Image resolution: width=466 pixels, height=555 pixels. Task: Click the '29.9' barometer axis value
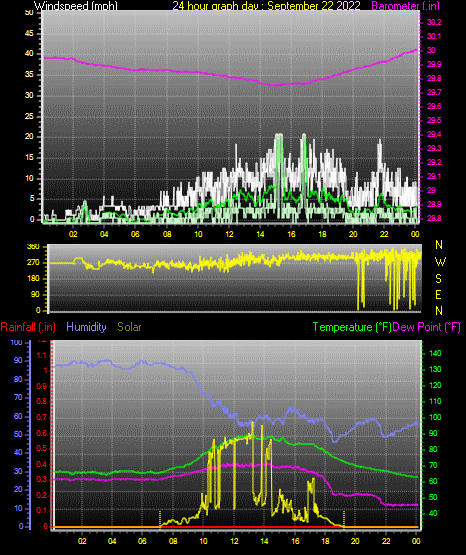click(435, 64)
